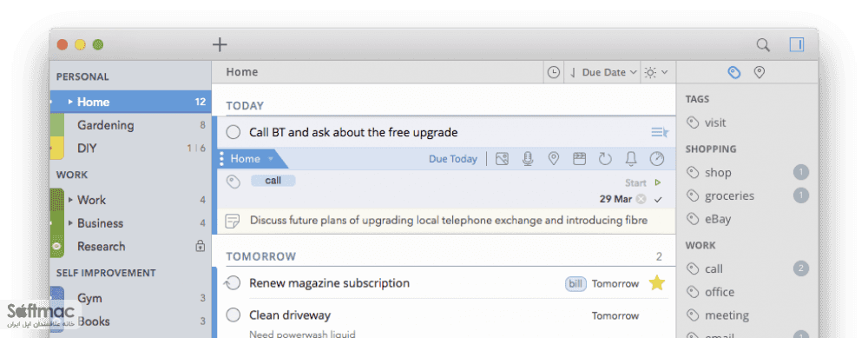Toggle the right sidebar panel icon
This screenshot has height=338, width=868.
[x=797, y=44]
